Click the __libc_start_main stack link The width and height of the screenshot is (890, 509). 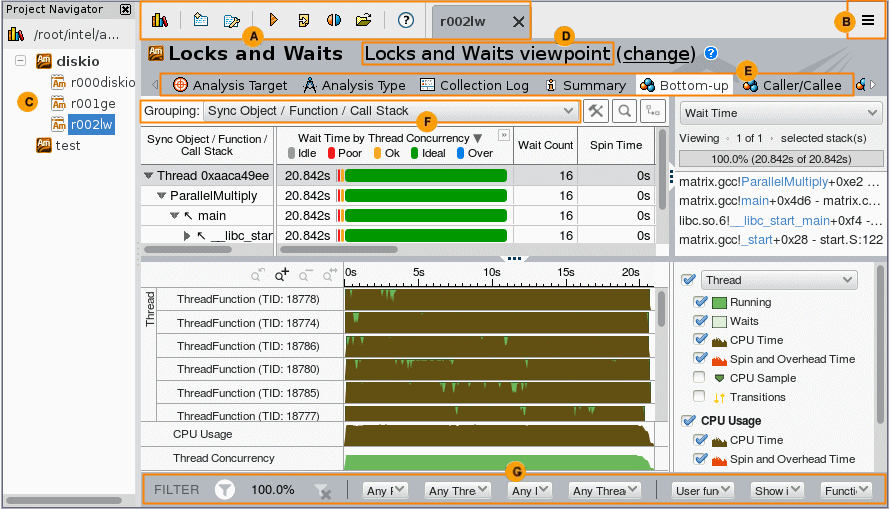point(778,221)
